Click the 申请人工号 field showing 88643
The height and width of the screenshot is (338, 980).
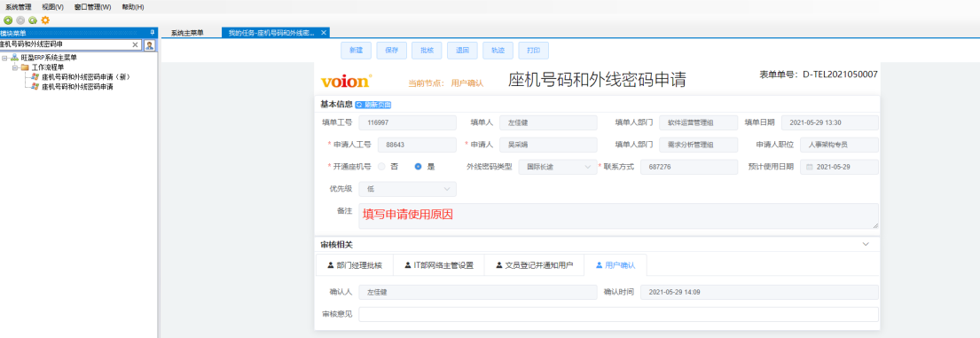pyautogui.click(x=417, y=145)
